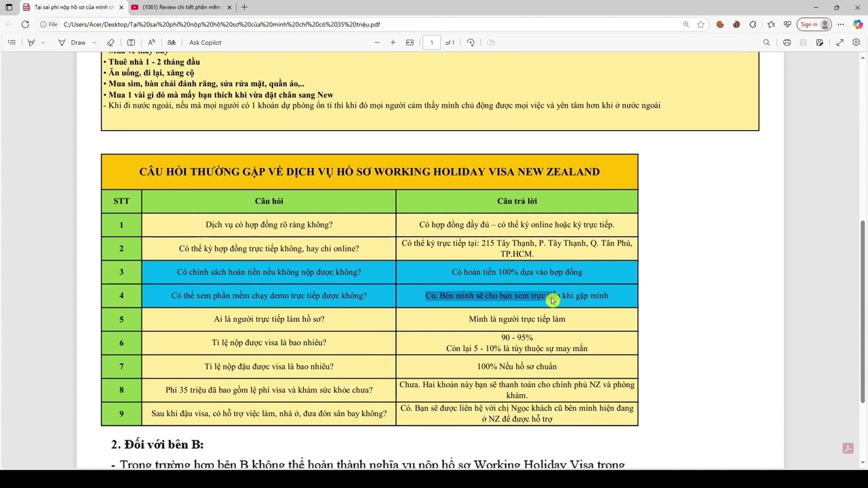Click '100% Nếu hồ sơ chuẩn' answer
The height and width of the screenshot is (488, 868).
[517, 367]
